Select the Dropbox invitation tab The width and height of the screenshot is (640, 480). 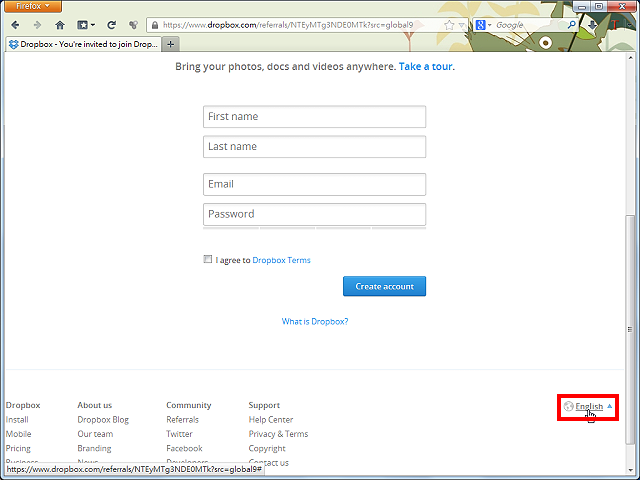[x=83, y=44]
